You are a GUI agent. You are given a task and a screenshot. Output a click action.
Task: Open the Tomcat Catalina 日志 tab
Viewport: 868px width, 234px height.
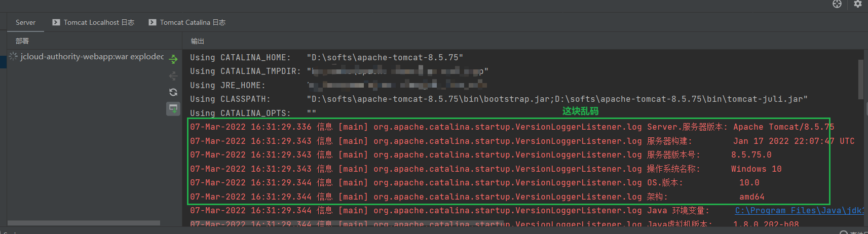click(193, 22)
